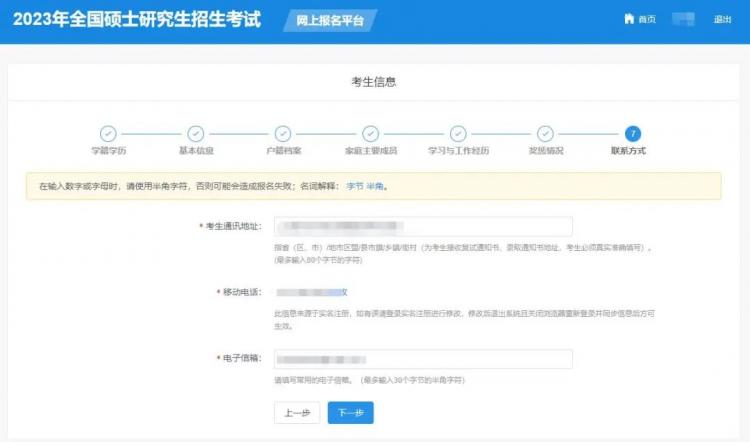
Task: Click the 字节 term explanation link
Action: point(355,186)
